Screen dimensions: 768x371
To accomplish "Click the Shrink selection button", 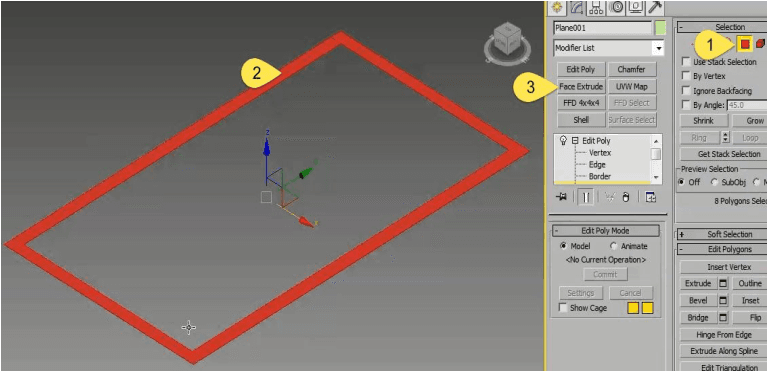I will click(x=703, y=121).
